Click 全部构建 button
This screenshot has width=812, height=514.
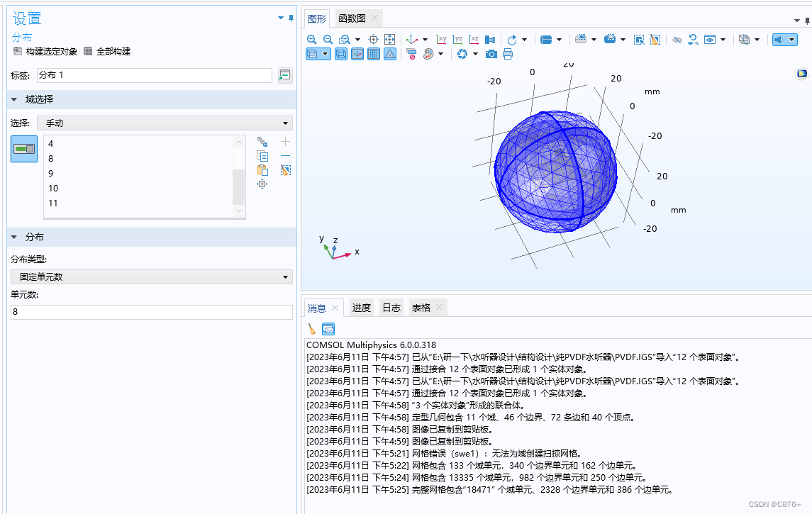coord(107,51)
